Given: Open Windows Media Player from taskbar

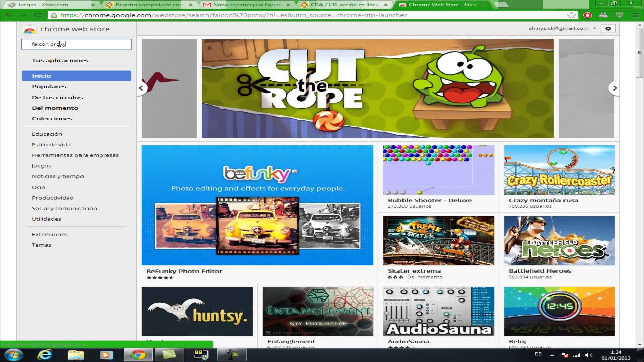Looking at the screenshot, I should (x=106, y=355).
